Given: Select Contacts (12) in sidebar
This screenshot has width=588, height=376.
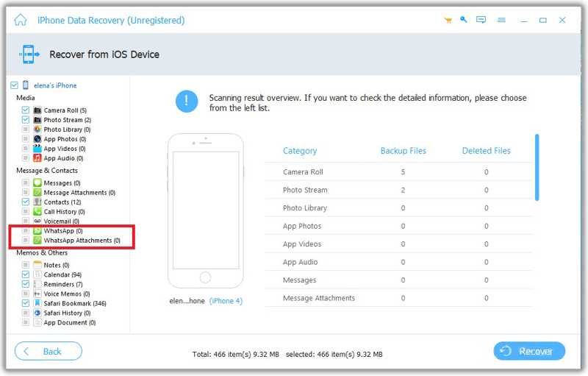Looking at the screenshot, I should (62, 202).
